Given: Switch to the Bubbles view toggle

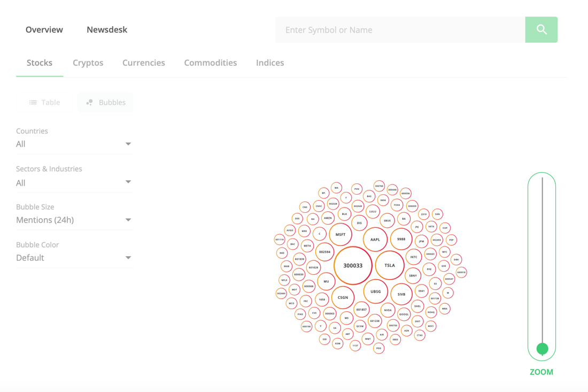Looking at the screenshot, I should (105, 102).
